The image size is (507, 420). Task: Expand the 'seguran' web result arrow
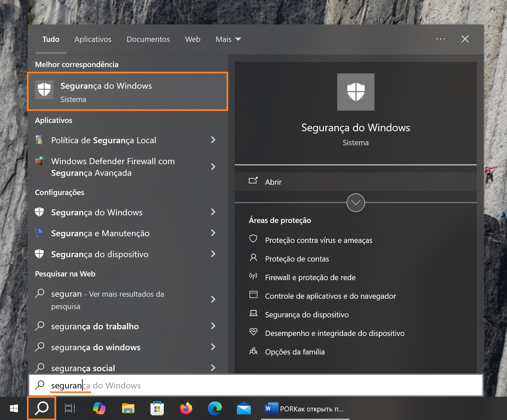click(x=213, y=299)
